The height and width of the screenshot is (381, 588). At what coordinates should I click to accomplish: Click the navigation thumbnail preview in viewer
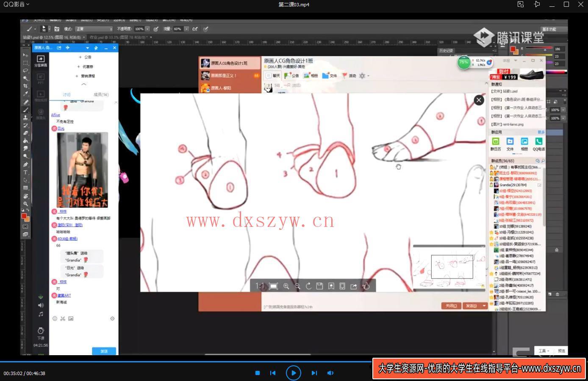[x=449, y=268]
